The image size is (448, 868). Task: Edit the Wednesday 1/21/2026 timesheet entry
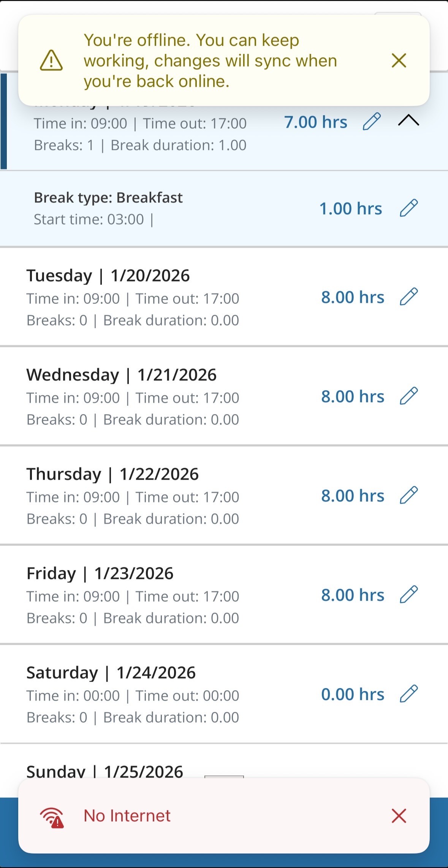click(x=409, y=396)
